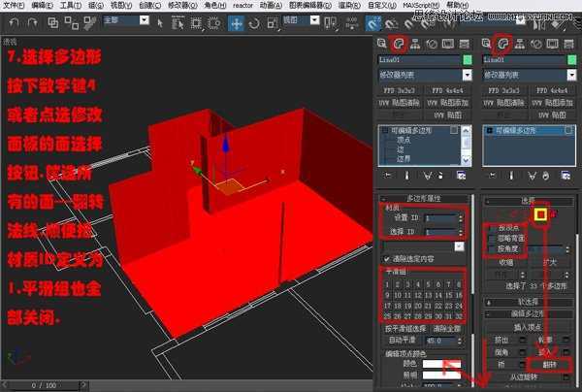Click the Unlink Selection tool icon

pyautogui.click(x=71, y=23)
